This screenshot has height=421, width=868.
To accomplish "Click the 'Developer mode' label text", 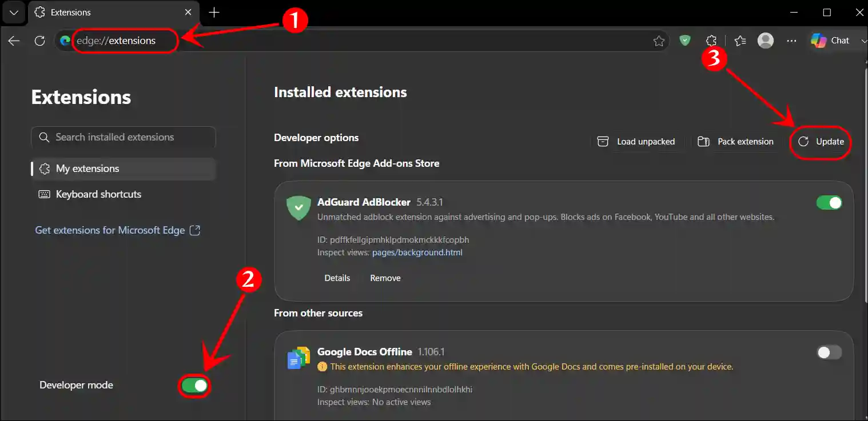I will 76,385.
